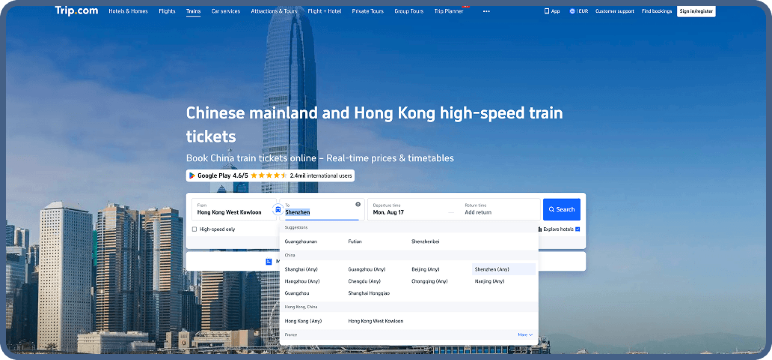This screenshot has width=772, height=360.
Task: Open the Car services tab
Action: pos(225,11)
